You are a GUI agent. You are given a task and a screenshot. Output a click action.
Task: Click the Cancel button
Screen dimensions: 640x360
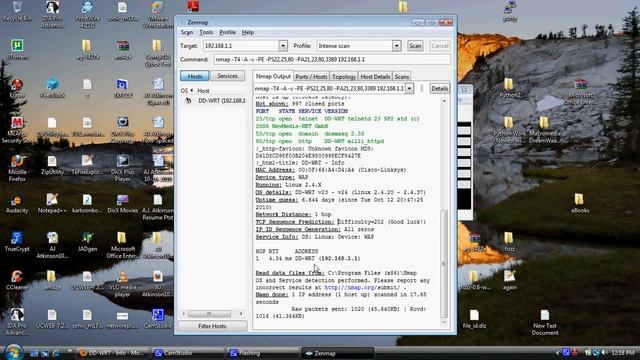point(440,46)
